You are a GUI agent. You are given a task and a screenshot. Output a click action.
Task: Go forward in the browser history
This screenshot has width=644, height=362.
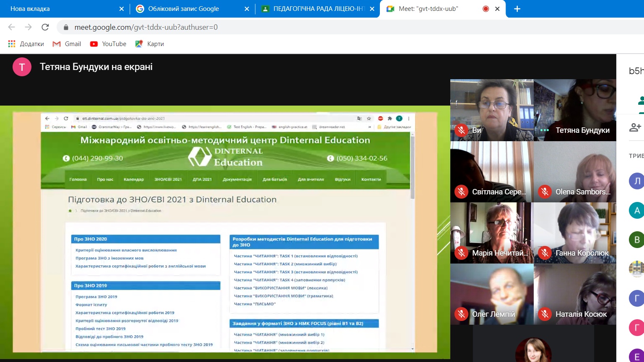pos(28,27)
